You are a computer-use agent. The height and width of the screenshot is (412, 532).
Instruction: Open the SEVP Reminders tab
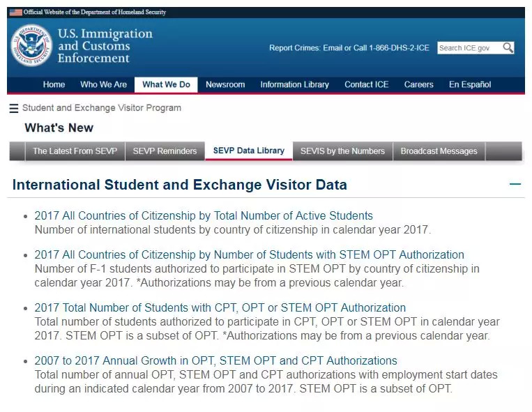coord(165,151)
